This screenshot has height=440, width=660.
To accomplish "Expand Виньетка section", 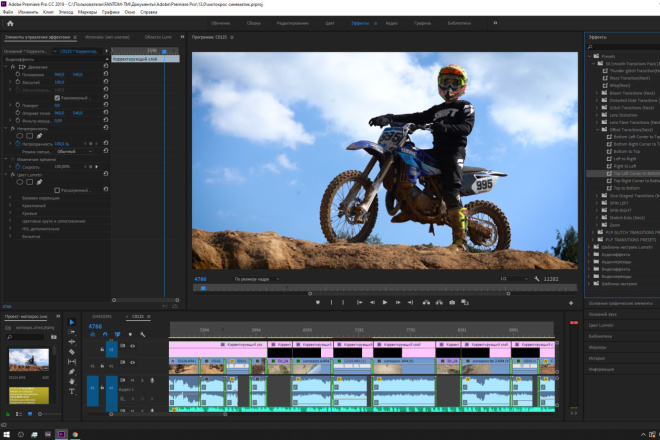I will pos(10,236).
